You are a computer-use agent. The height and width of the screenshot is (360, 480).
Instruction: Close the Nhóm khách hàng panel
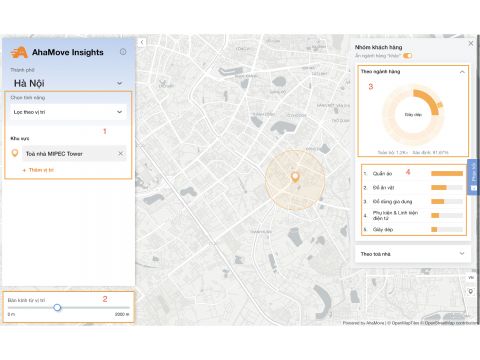tap(471, 43)
